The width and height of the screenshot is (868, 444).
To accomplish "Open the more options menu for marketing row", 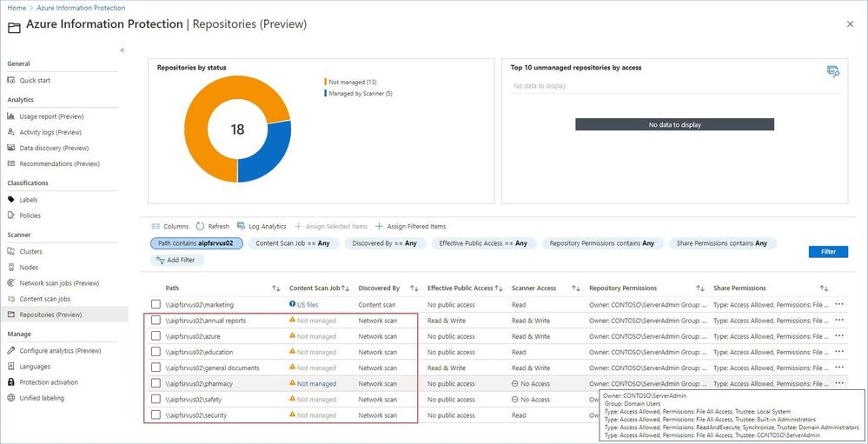I will [839, 304].
